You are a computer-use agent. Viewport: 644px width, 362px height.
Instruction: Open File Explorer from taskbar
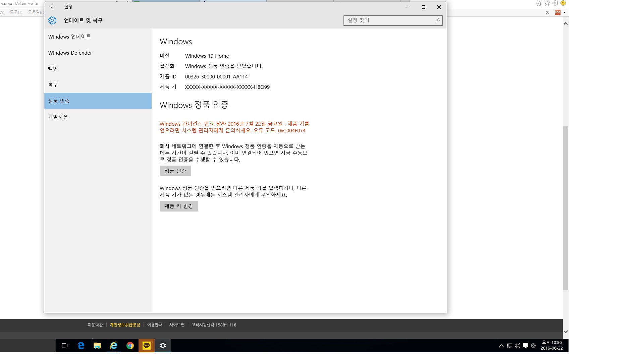point(97,346)
